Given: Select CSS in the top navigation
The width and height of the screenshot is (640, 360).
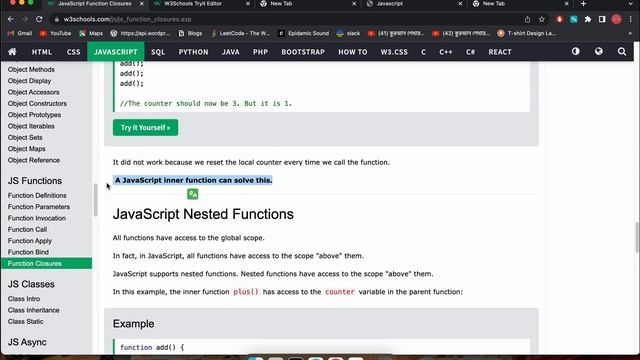Looking at the screenshot, I should pos(73,52).
